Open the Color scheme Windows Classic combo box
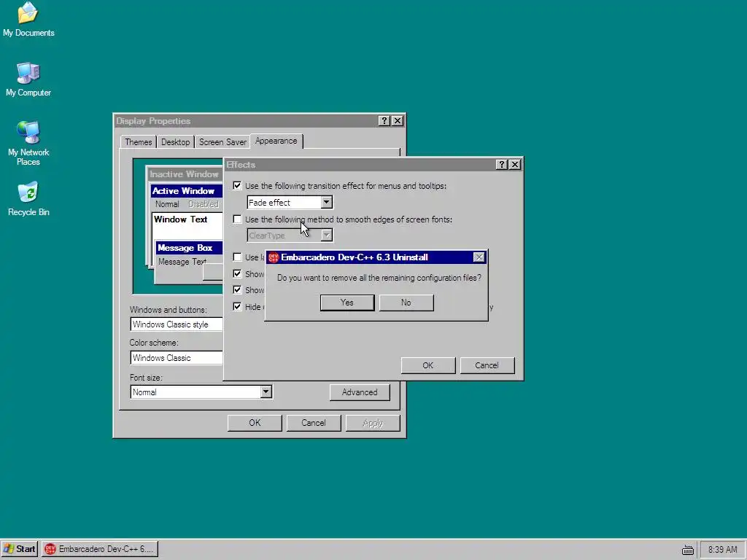Viewport: 747px width, 560px height. (x=177, y=357)
